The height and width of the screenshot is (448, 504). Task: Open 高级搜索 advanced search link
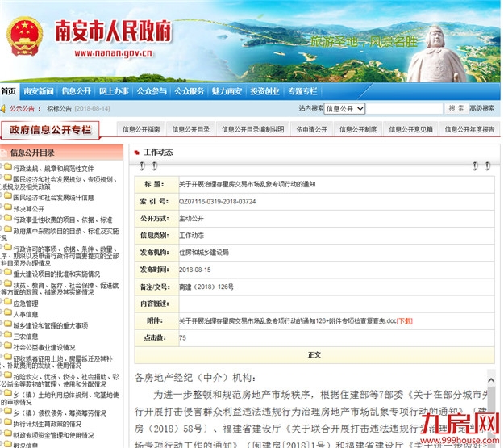481,108
